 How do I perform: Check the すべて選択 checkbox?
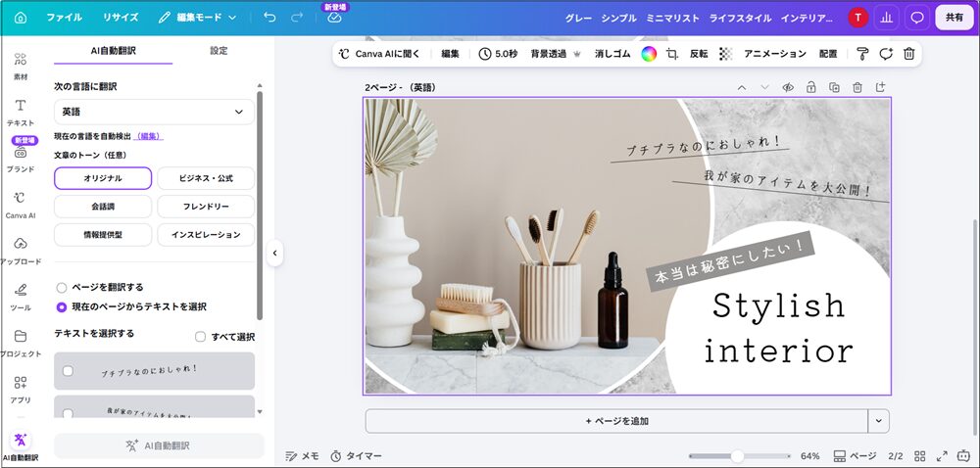(x=200, y=337)
